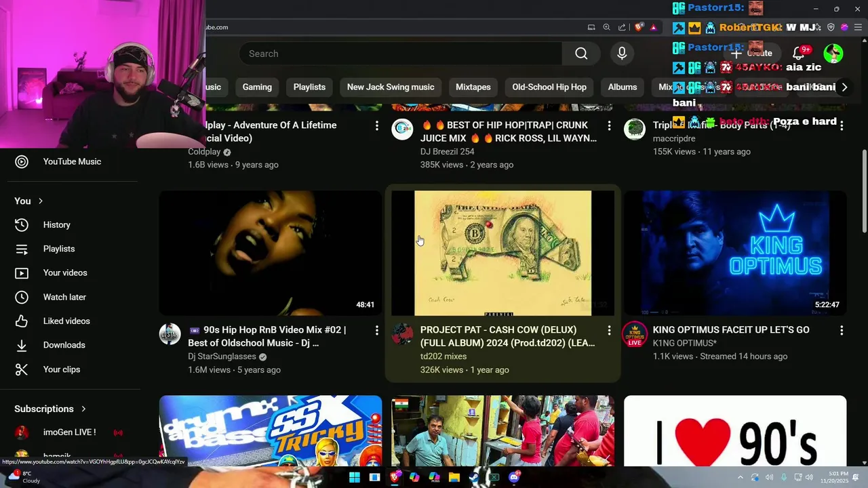
Task: Play the 90s Hip Hop RnB video thumbnail
Action: coord(271,253)
